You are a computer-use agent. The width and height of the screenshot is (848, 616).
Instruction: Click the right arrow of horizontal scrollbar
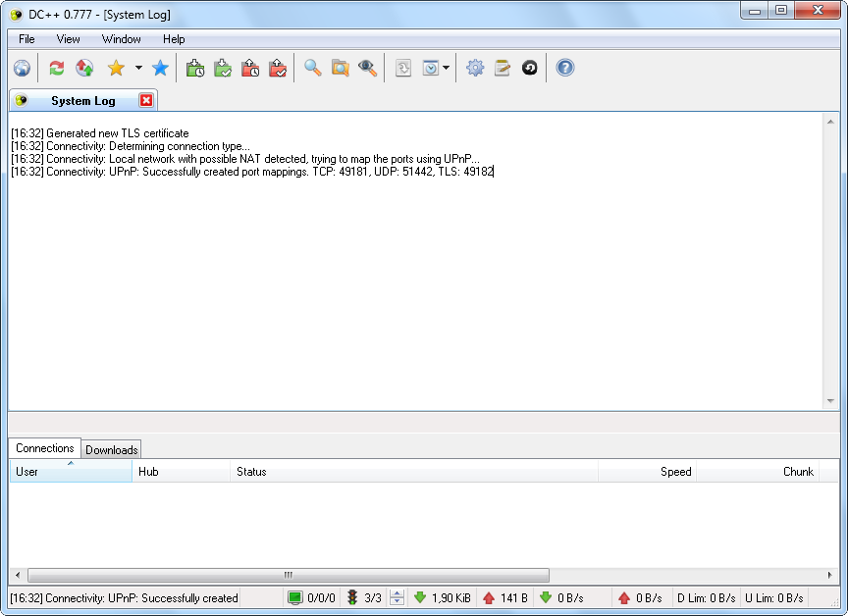click(x=830, y=575)
